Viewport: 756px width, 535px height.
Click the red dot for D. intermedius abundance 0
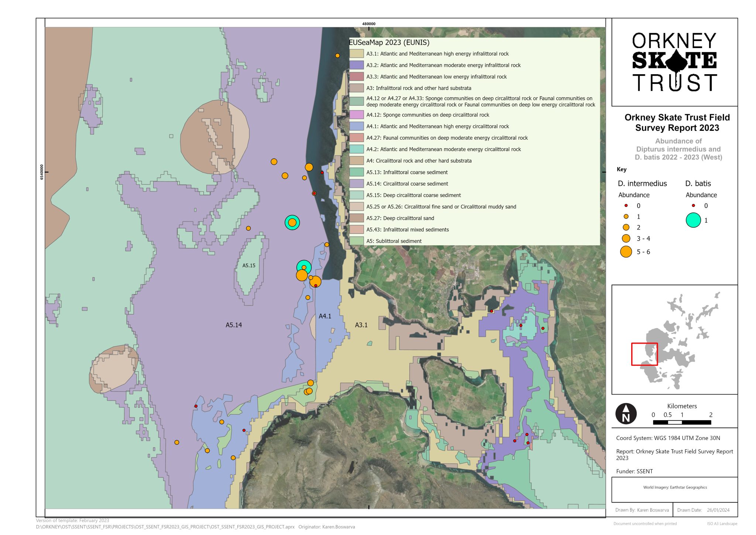tap(625, 206)
